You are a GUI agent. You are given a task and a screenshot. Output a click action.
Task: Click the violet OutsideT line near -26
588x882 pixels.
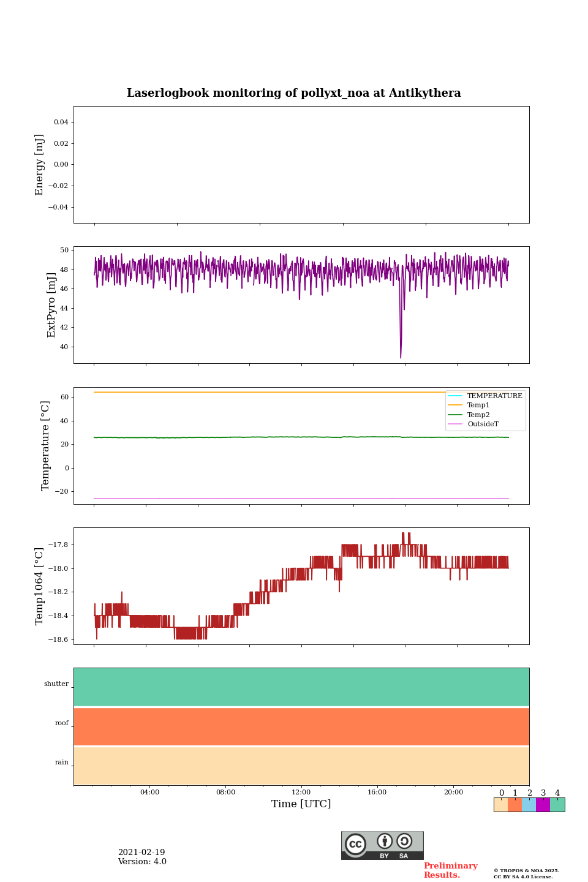301,499
